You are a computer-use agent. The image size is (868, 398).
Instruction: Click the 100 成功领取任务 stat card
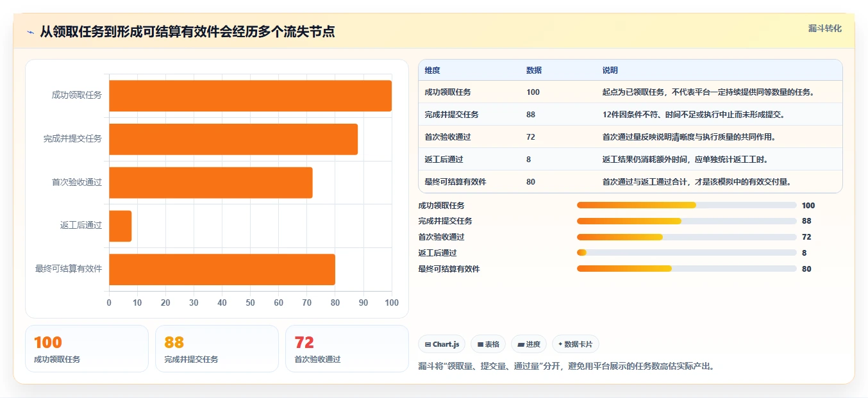click(x=87, y=349)
